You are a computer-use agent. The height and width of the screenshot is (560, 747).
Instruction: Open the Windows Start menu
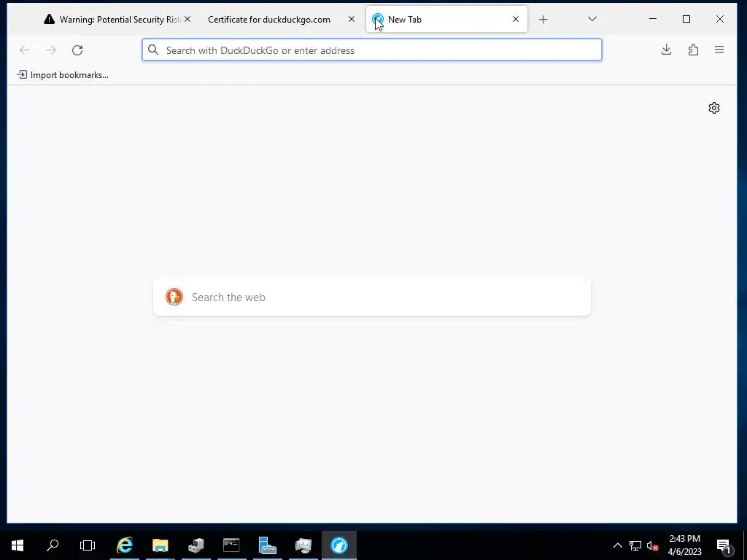[18, 545]
